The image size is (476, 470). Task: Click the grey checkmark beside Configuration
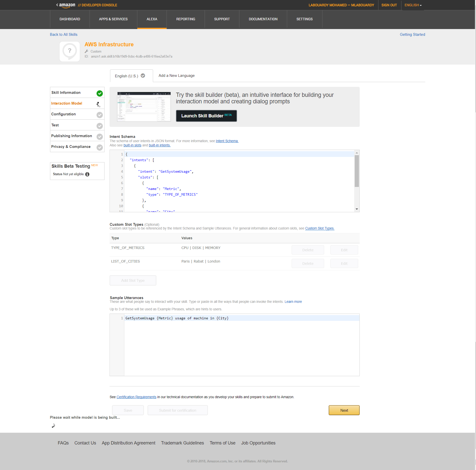[100, 115]
